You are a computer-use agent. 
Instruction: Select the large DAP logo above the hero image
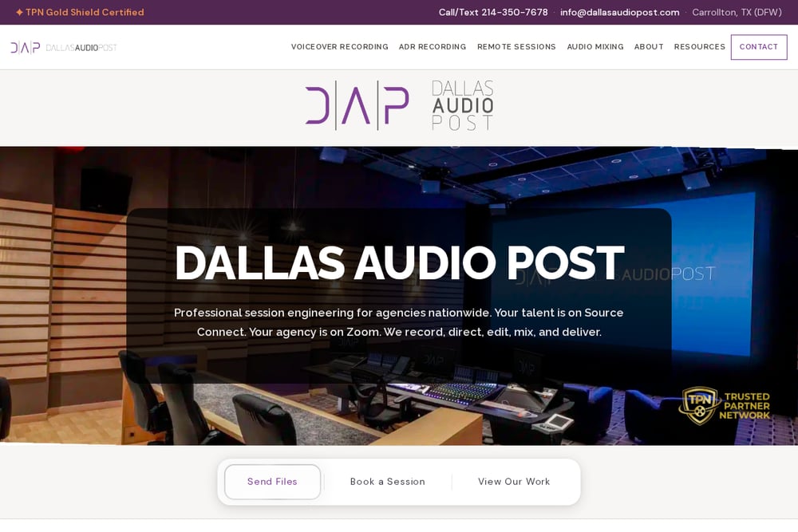coord(400,106)
